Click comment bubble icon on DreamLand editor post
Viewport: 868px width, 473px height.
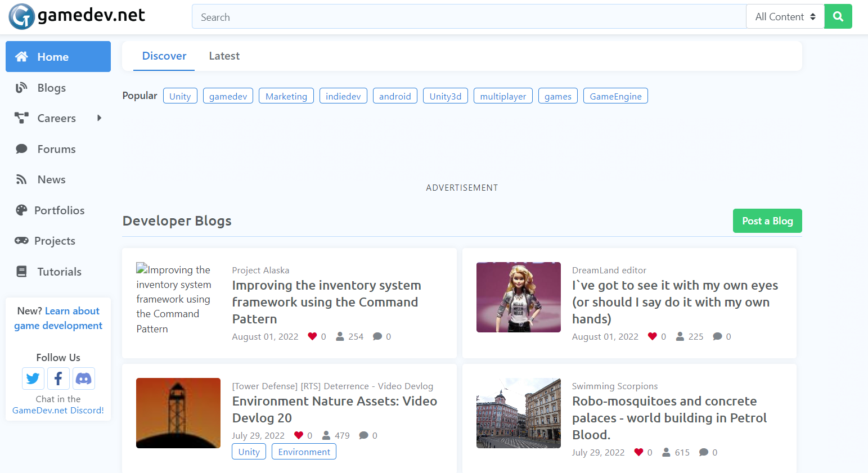(x=717, y=336)
